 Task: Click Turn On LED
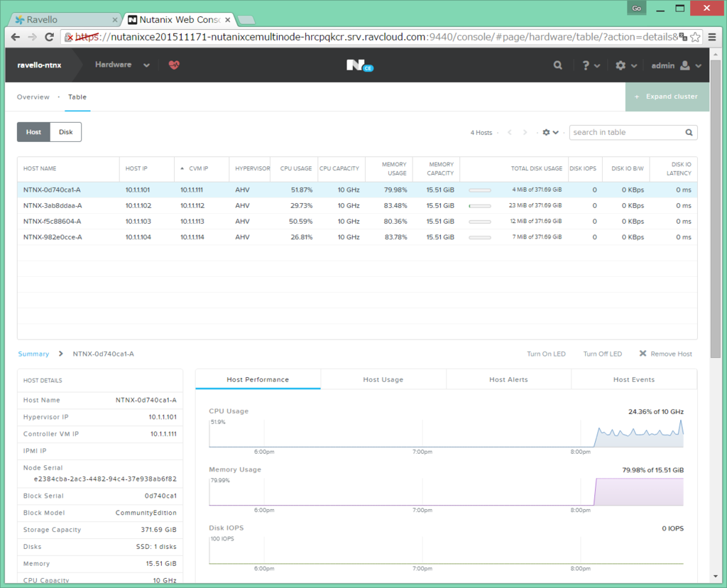click(546, 354)
